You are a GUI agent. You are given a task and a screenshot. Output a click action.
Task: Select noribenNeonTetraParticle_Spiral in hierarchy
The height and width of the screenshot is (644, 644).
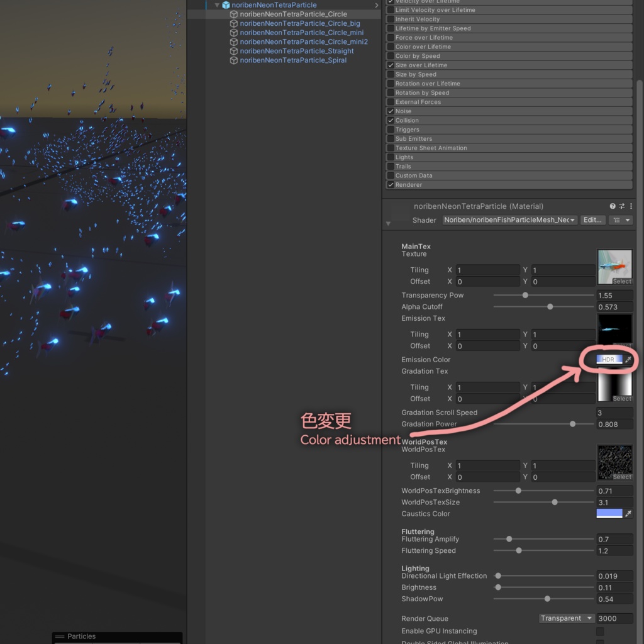[293, 60]
